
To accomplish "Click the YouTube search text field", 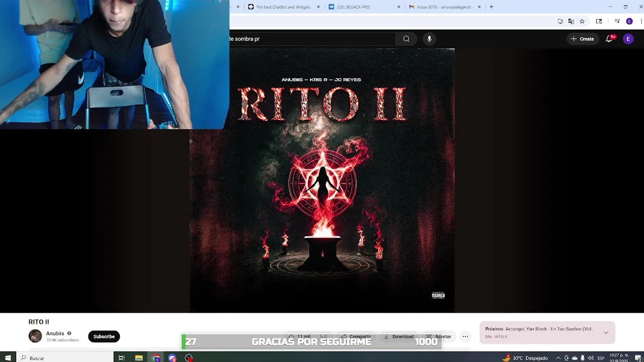I will coord(312,39).
